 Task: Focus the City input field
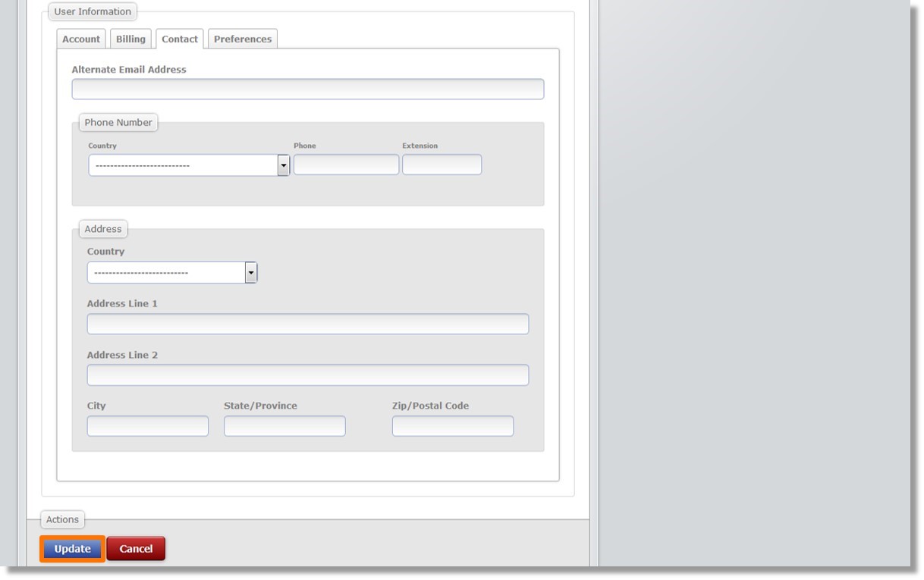tap(148, 426)
